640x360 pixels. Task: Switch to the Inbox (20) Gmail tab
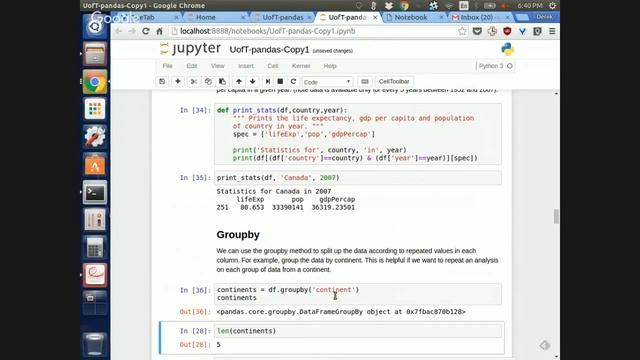480,17
